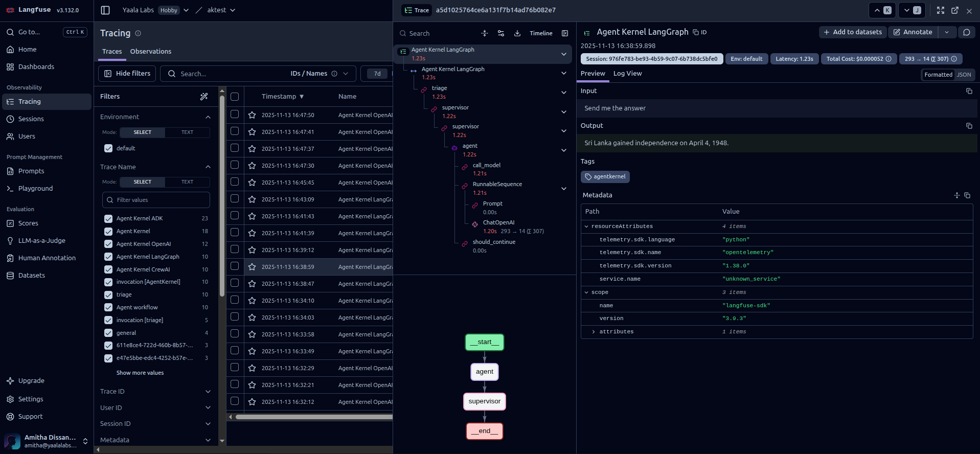Click the Filter values input field
Image resolution: width=980 pixels, height=454 pixels.
coord(156,200)
